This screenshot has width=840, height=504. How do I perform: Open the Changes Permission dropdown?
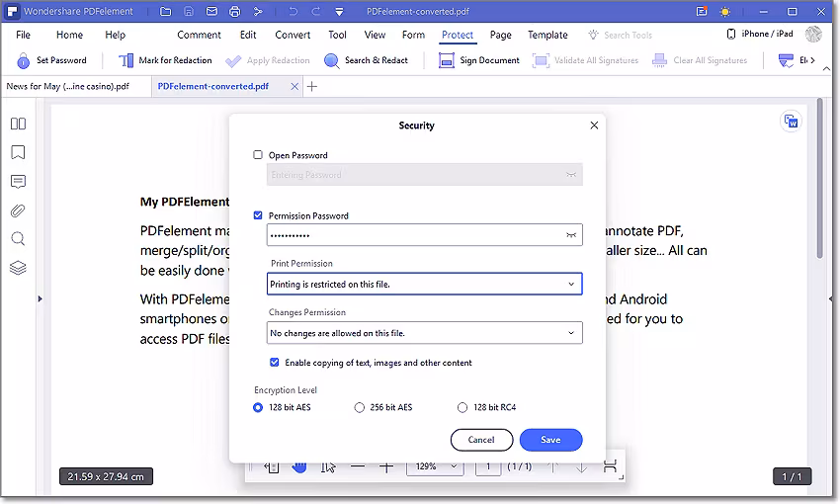pyautogui.click(x=424, y=333)
